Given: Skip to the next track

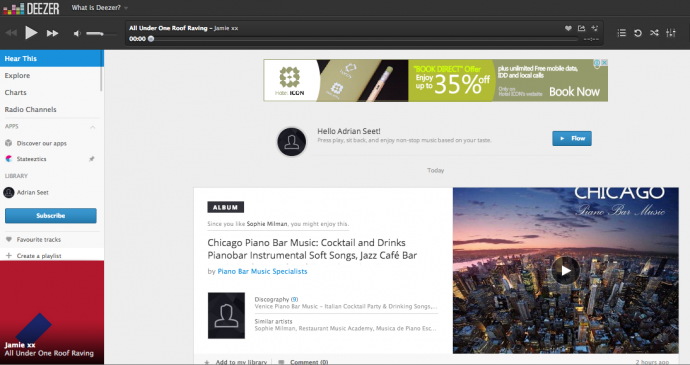Looking at the screenshot, I should point(52,33).
